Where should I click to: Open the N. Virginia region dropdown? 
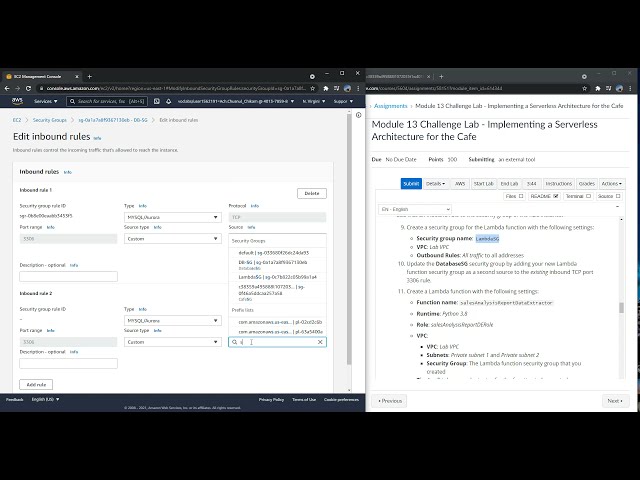pyautogui.click(x=313, y=101)
